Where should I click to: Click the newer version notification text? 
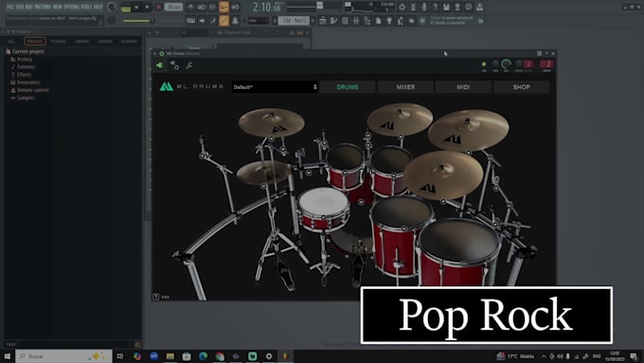pyautogui.click(x=452, y=21)
